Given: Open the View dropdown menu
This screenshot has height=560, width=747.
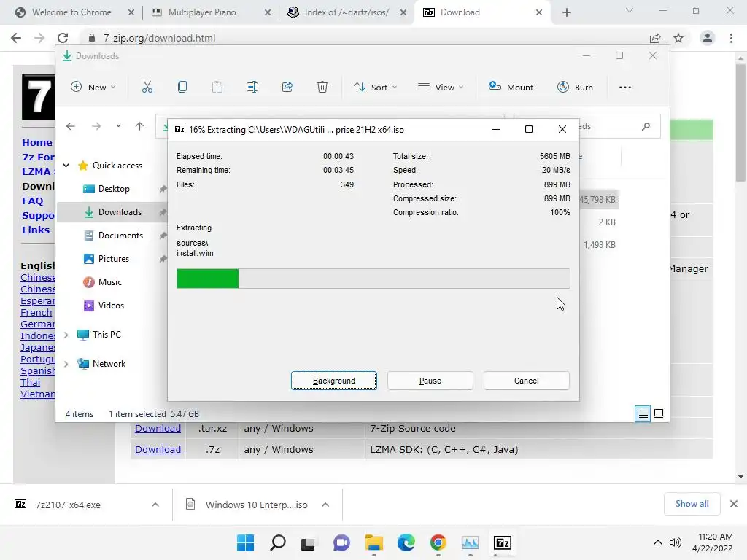Looking at the screenshot, I should [x=440, y=87].
